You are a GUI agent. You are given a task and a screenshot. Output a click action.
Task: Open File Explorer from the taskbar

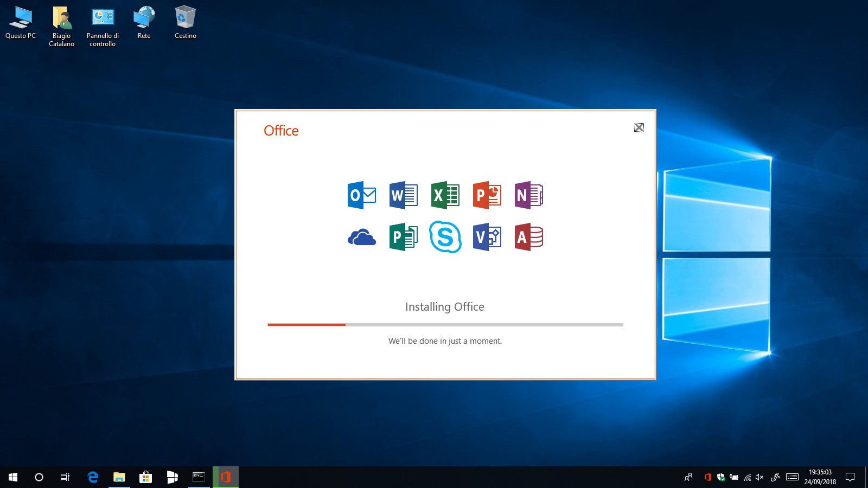pos(119,477)
